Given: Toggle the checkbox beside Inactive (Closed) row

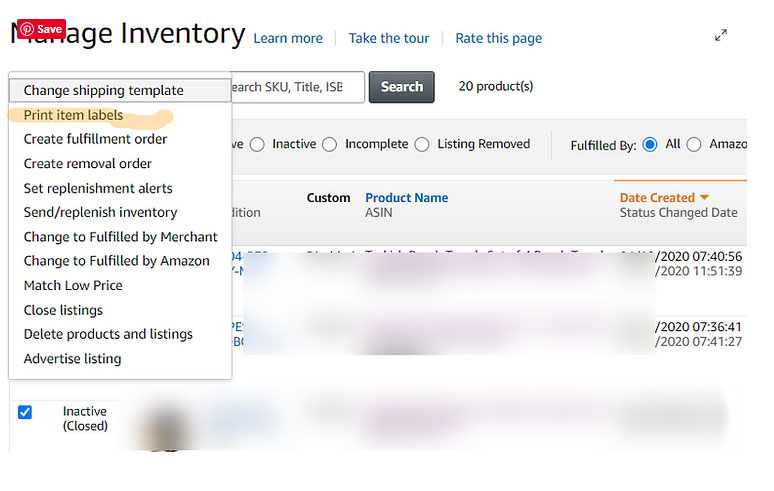Looking at the screenshot, I should click(25, 412).
